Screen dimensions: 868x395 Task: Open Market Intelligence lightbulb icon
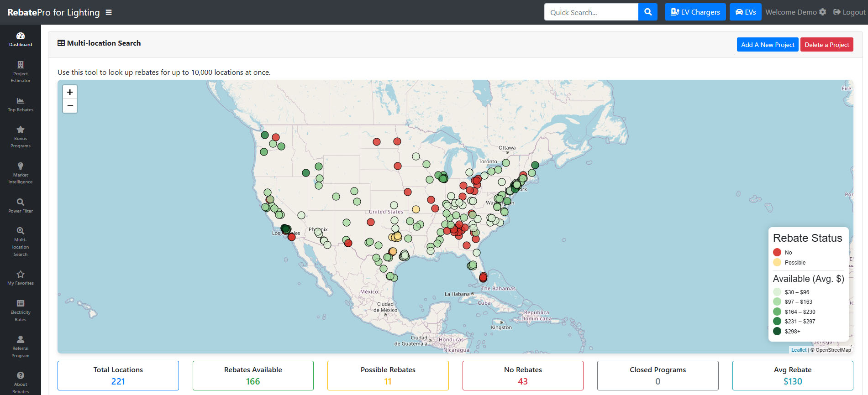coord(21,166)
